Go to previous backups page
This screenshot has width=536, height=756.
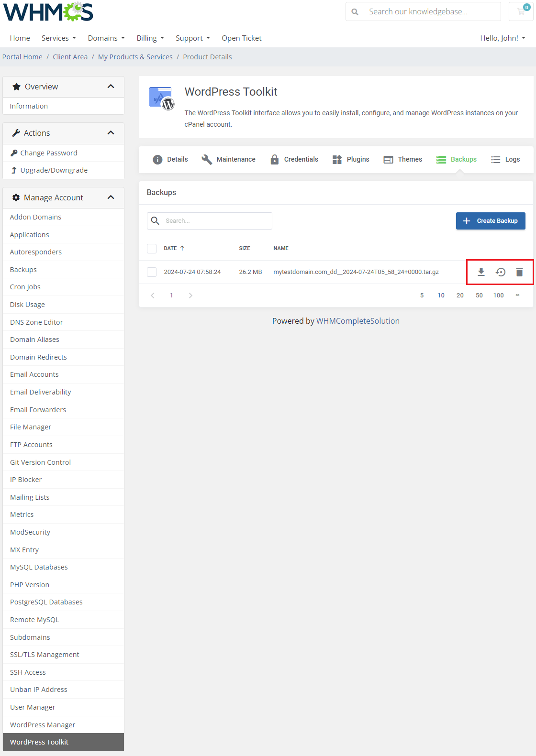pyautogui.click(x=153, y=296)
